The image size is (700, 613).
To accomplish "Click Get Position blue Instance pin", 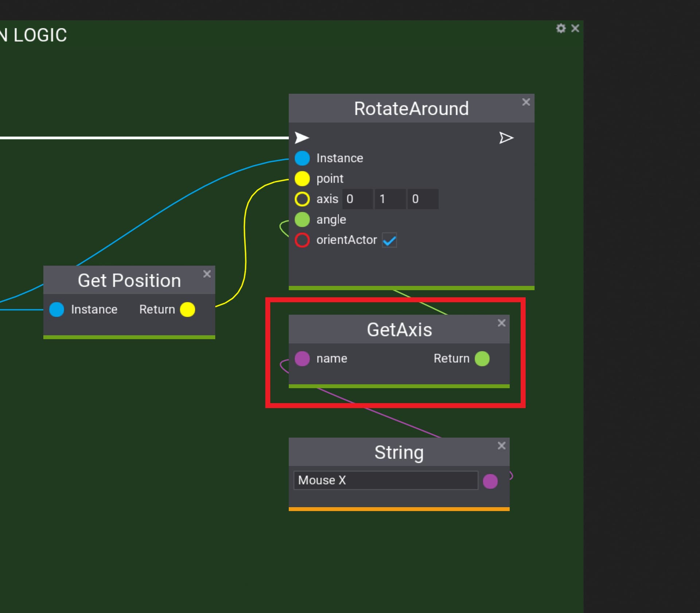I will click(x=57, y=310).
